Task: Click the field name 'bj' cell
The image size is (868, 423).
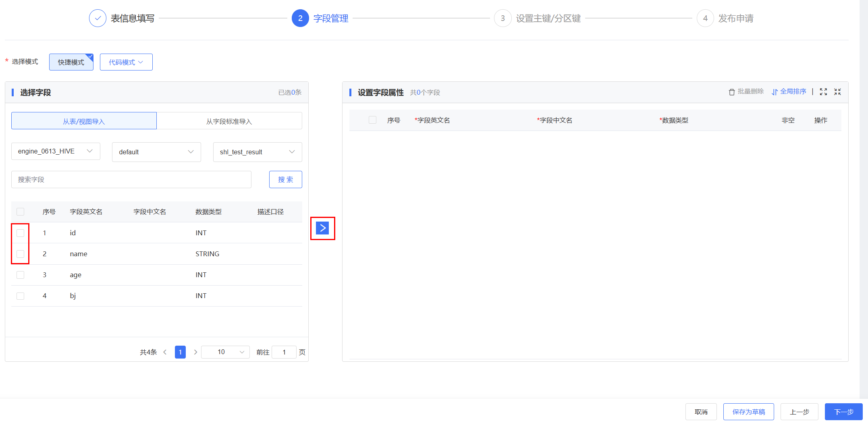Action: tap(73, 296)
